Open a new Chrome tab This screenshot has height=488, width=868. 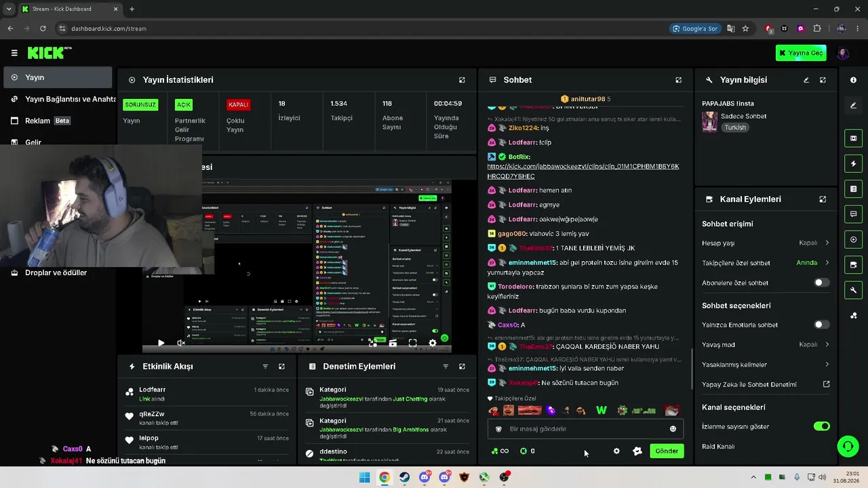point(132,9)
